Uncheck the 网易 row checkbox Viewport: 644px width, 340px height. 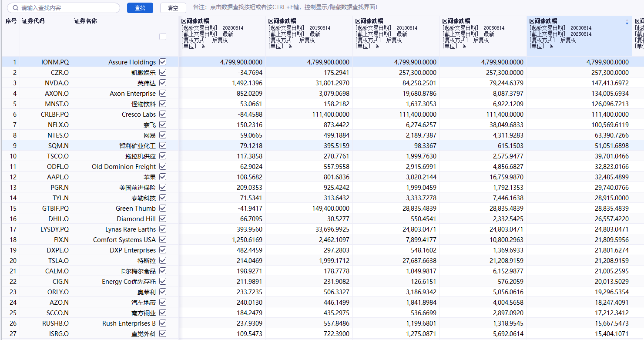pos(163,135)
